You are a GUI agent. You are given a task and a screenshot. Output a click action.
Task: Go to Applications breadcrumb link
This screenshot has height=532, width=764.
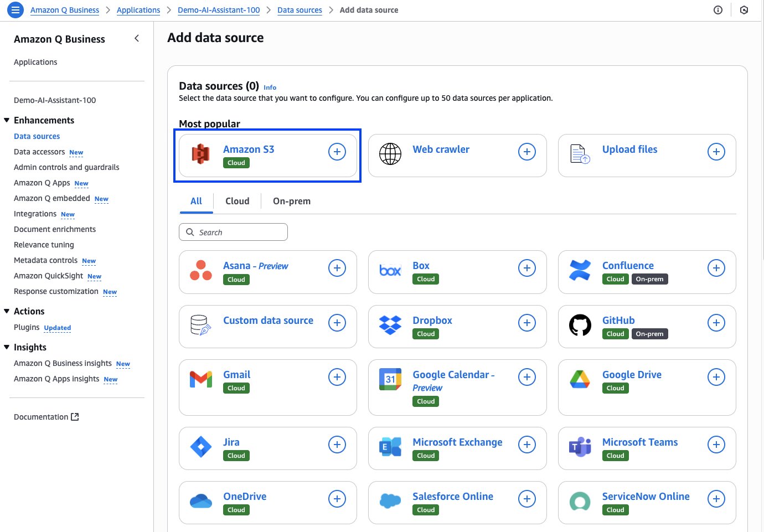138,10
